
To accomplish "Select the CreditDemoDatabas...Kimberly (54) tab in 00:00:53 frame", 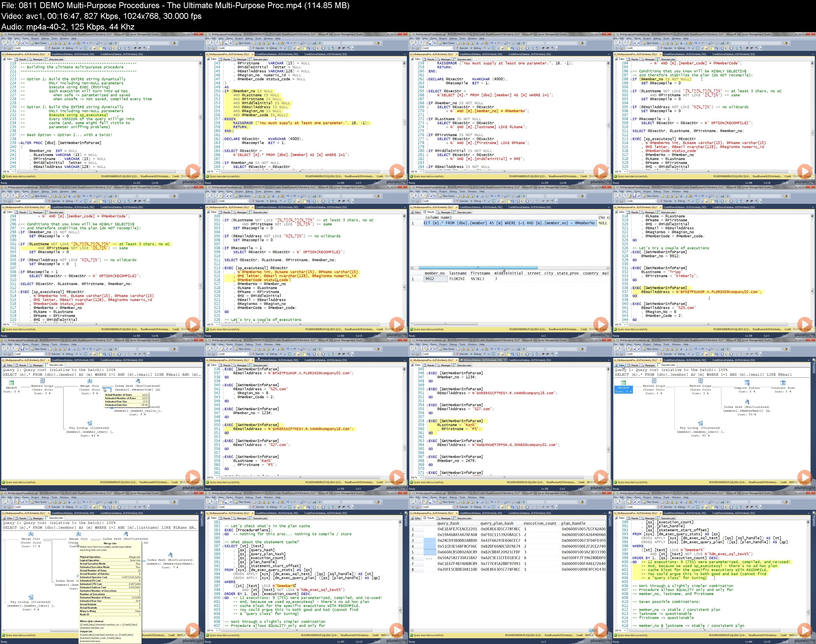I will click(73, 54).
